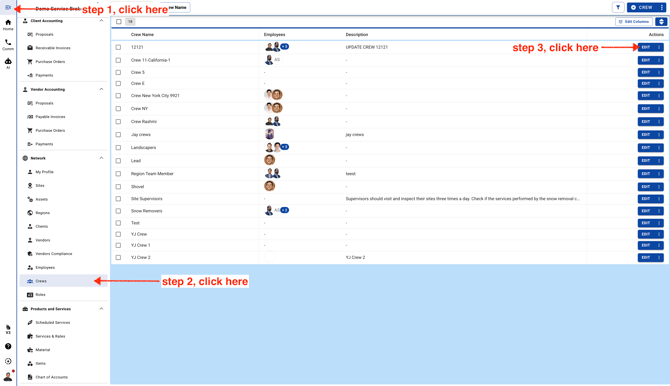Click the Employees column header
Screen dimensions: 670x386
click(274, 35)
